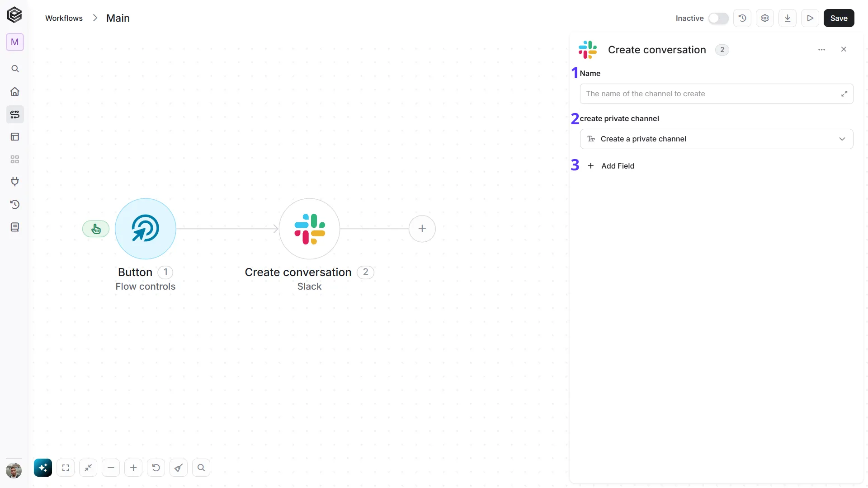Open the logs document sidebar icon
Screen dimensions: 868x488
(x=15, y=227)
